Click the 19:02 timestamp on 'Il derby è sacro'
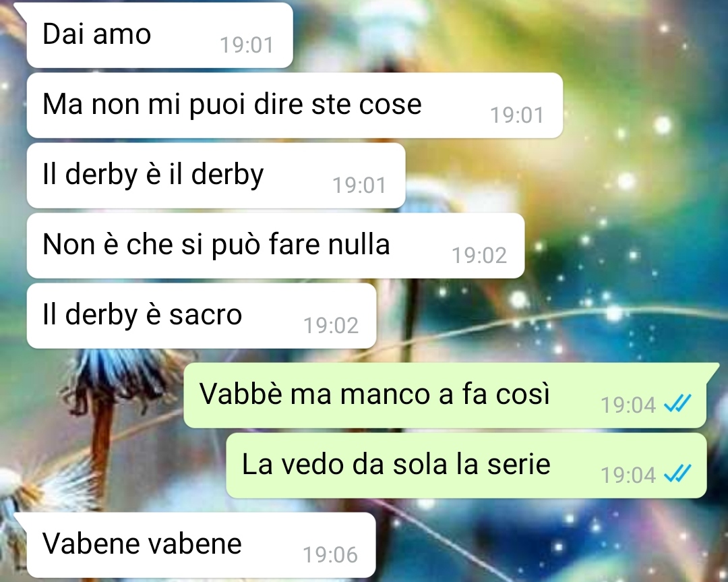 331,326
